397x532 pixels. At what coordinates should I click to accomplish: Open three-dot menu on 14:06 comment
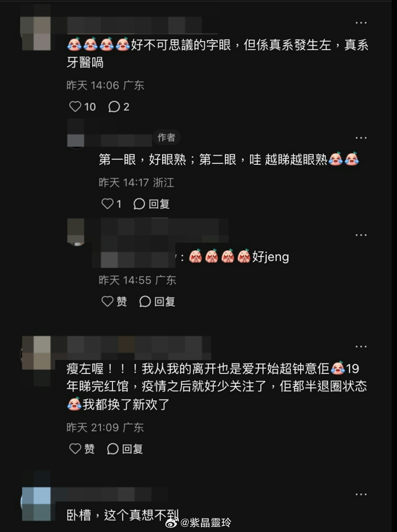point(361,23)
